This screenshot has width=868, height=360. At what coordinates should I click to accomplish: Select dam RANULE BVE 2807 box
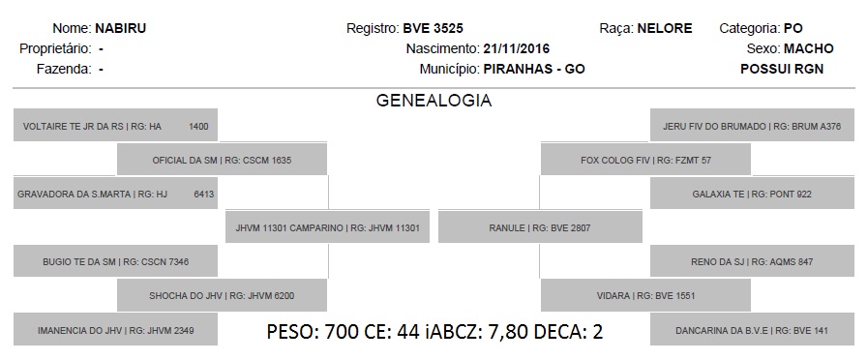coord(540,227)
